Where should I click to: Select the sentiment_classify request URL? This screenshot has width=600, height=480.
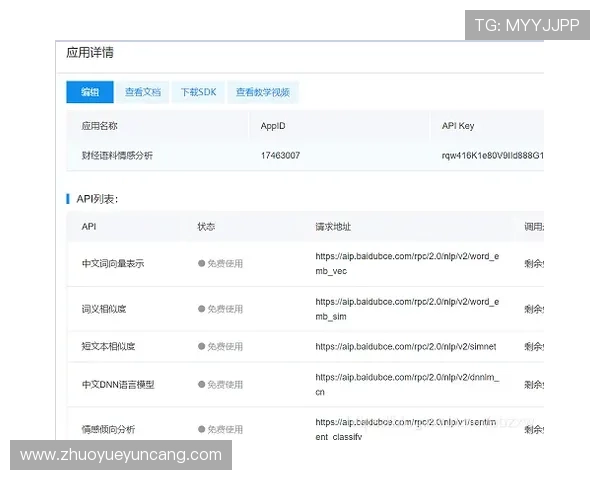tap(406, 429)
